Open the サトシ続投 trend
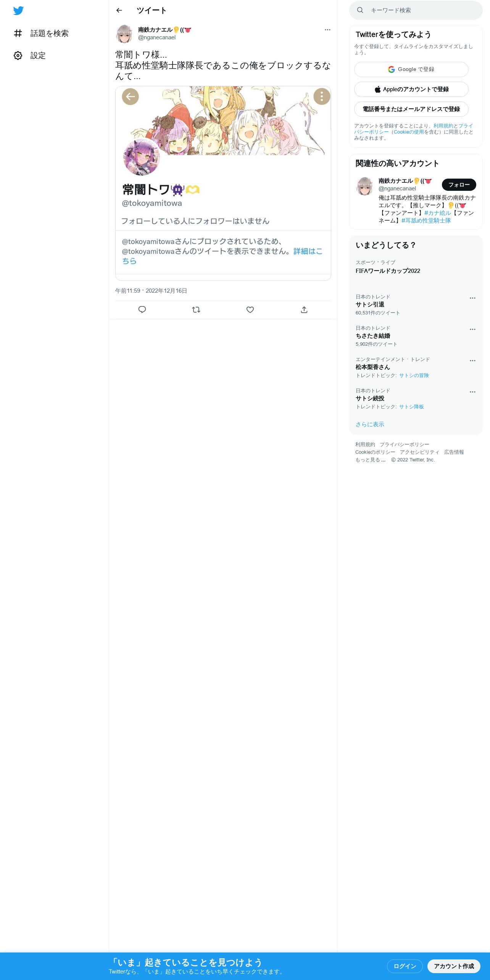 click(x=370, y=398)
